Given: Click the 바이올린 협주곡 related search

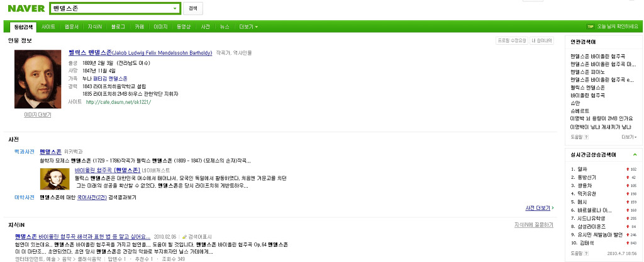Looking at the screenshot, I should tap(587, 96).
